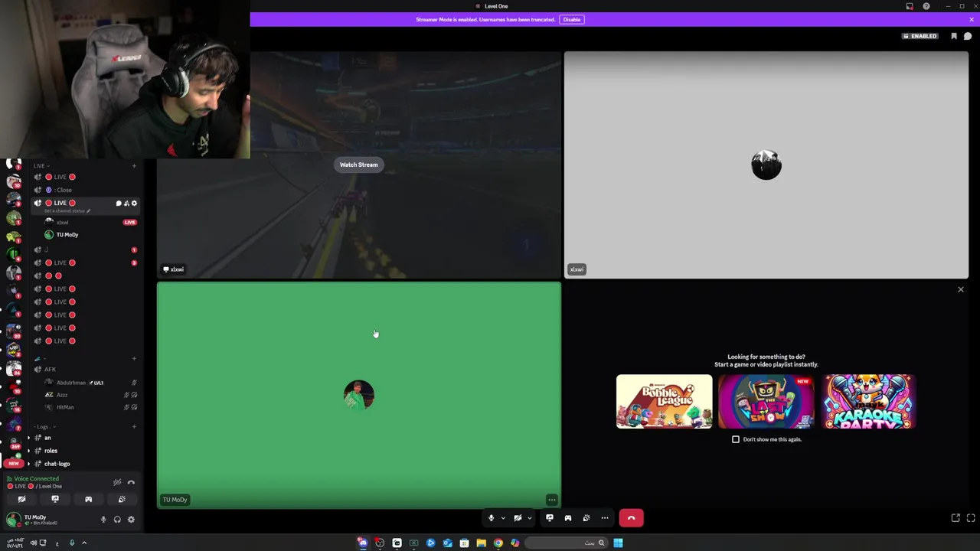
Task: Edit settings of the active LIVE channel
Action: [134, 203]
